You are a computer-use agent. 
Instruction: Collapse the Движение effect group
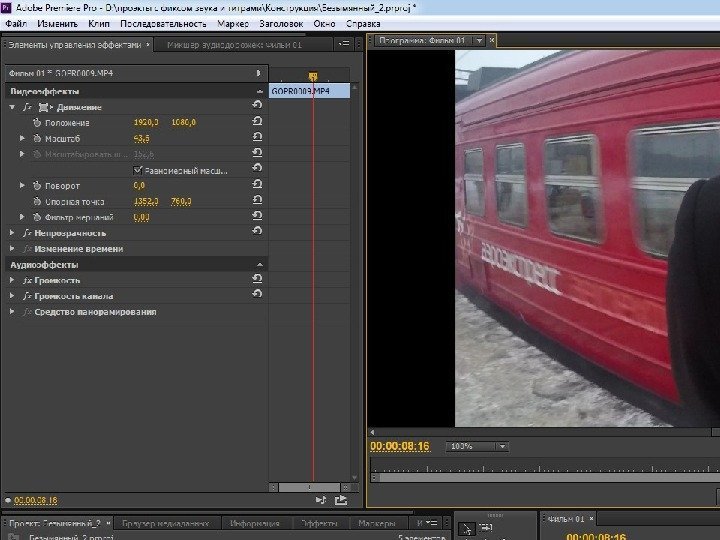[12, 106]
